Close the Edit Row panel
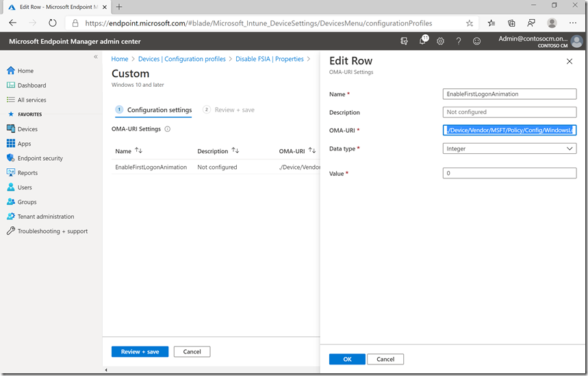The height and width of the screenshot is (376, 588). [x=569, y=62]
